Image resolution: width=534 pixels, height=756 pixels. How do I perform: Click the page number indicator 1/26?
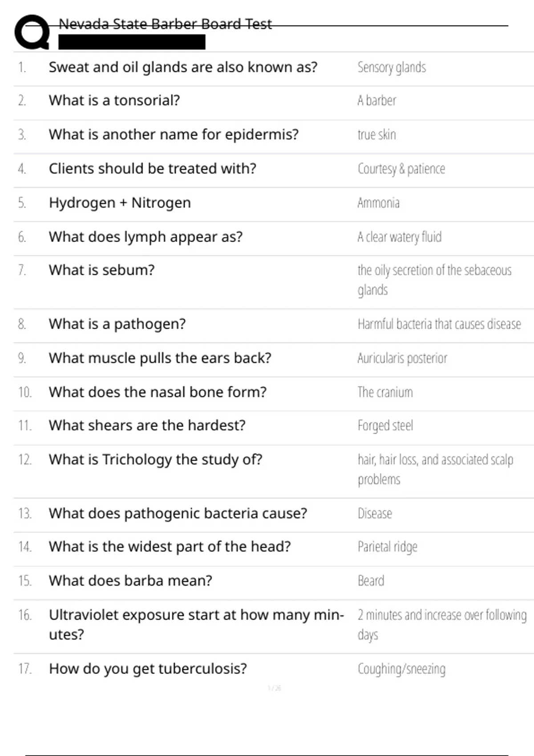pyautogui.click(x=274, y=688)
